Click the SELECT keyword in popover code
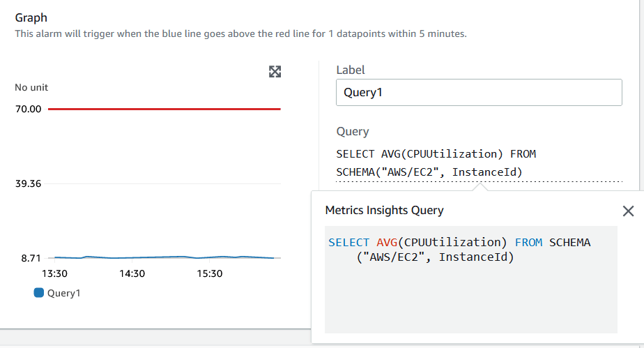Screen dimensions: 644x348 coord(348,242)
